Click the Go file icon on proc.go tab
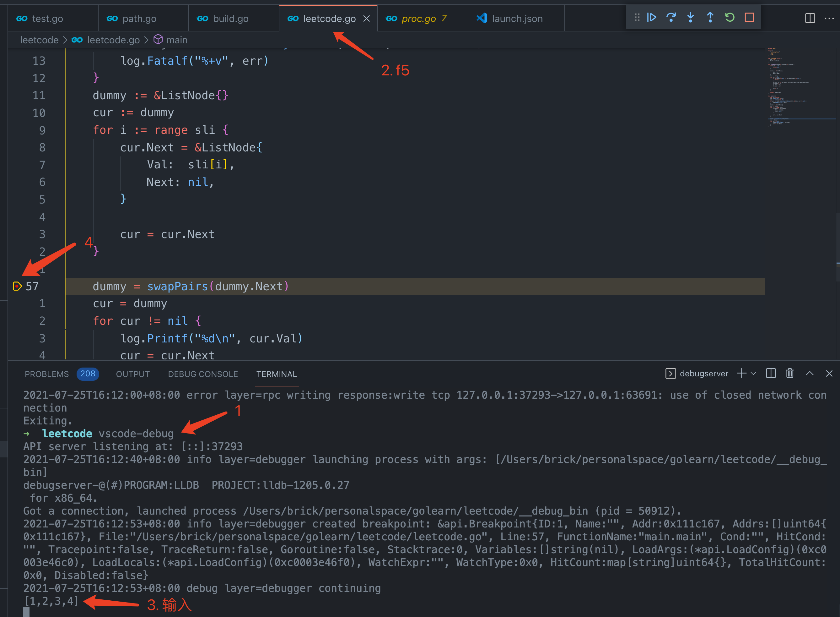 pyautogui.click(x=391, y=18)
